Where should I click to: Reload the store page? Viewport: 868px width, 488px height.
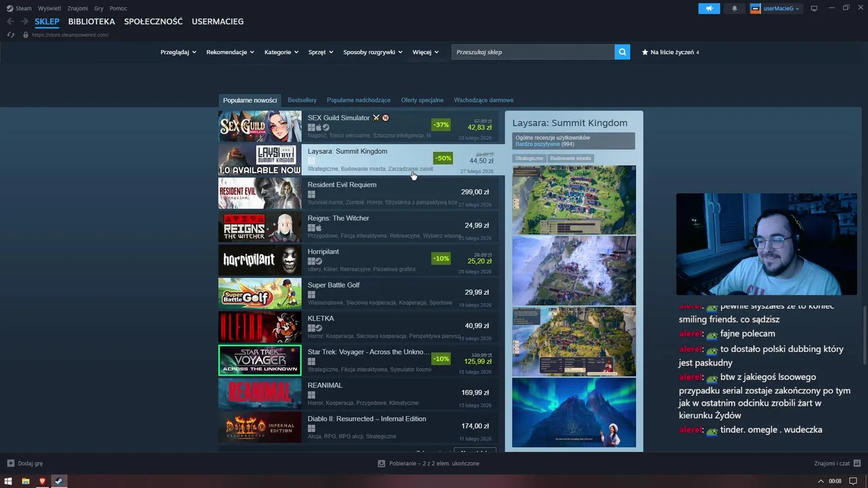tap(11, 35)
